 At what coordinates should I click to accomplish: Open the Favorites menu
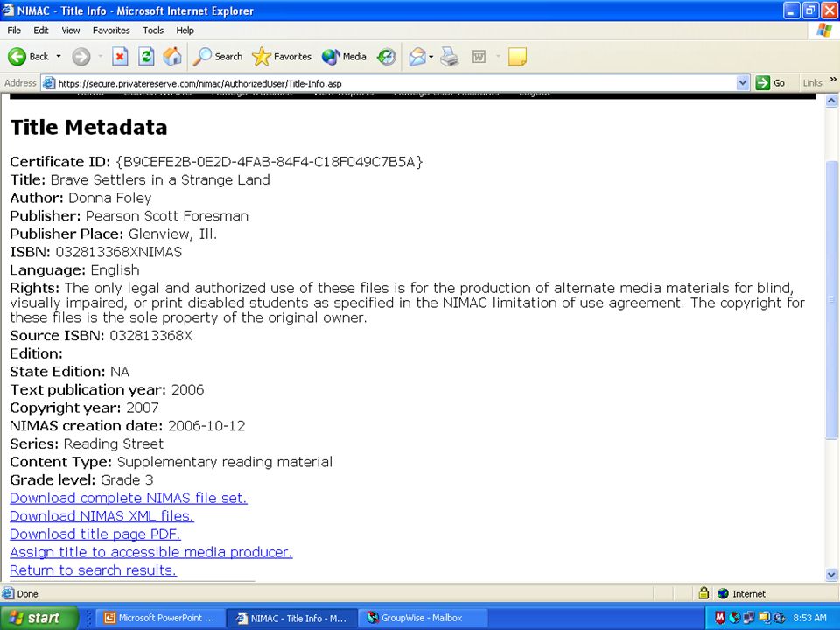[x=111, y=31]
